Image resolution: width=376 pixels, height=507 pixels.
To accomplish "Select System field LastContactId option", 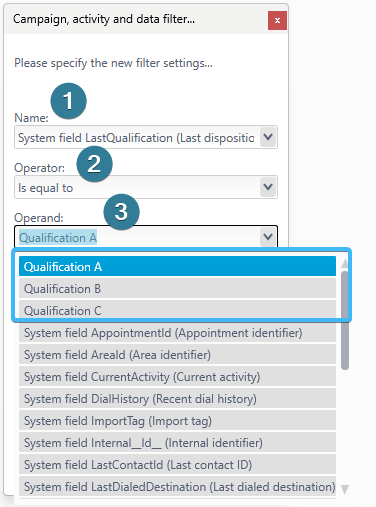I will point(177,464).
